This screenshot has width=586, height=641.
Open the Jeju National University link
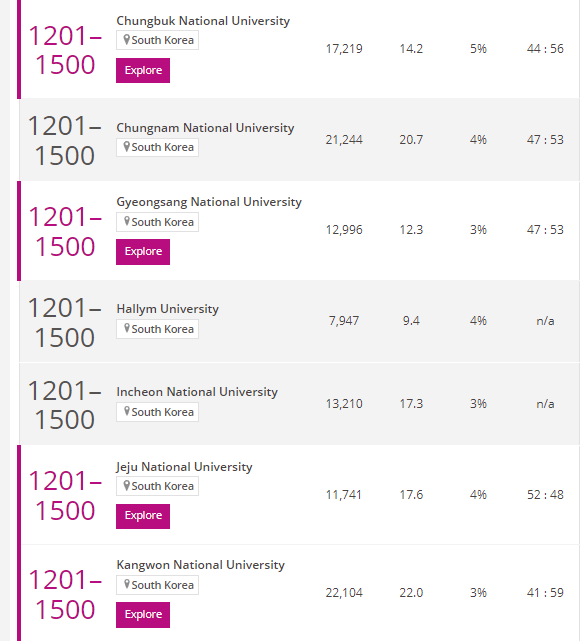(x=184, y=467)
